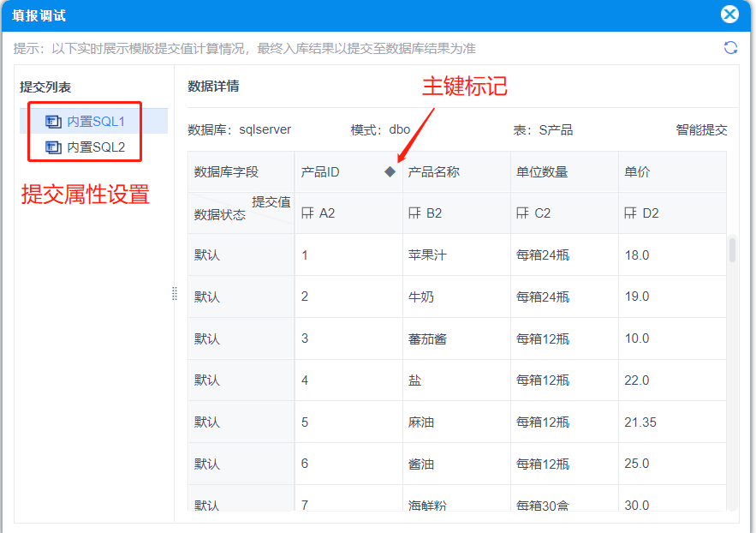
Task: Select 内置SQL2 in the submit list
Action: (93, 147)
